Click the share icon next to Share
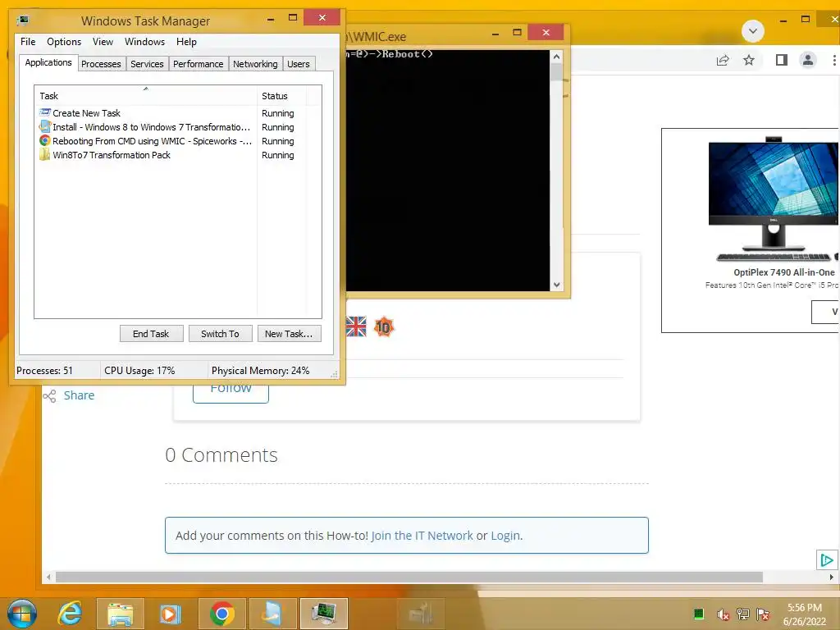The width and height of the screenshot is (840, 630). [49, 396]
